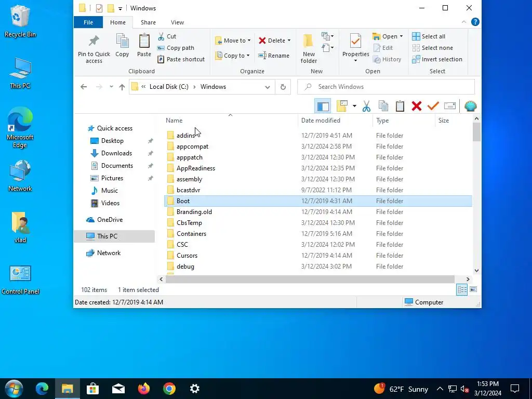This screenshot has height=399, width=532.
Task: Open Control Panel desktop icon
Action: point(20,280)
